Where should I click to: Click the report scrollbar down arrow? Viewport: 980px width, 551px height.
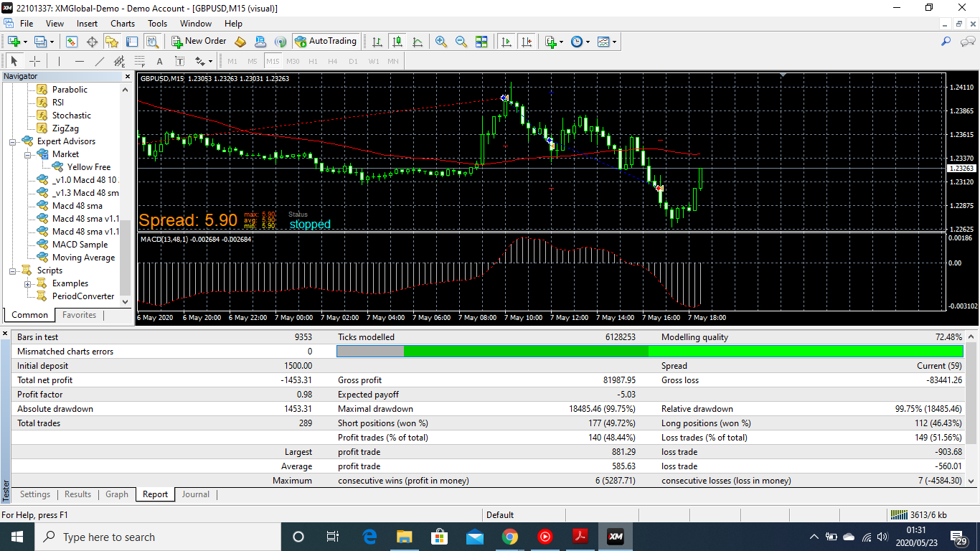[x=971, y=481]
